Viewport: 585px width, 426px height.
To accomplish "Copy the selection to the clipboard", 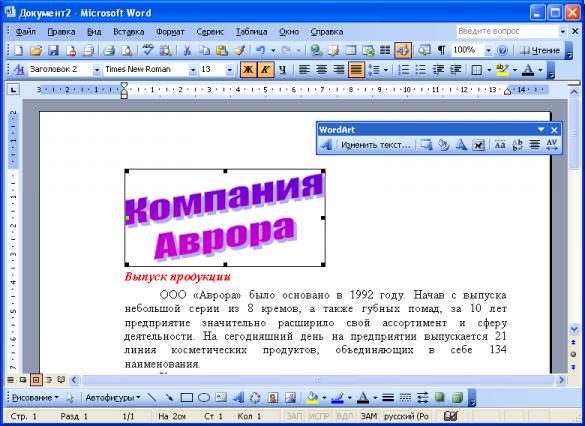I will [x=204, y=50].
